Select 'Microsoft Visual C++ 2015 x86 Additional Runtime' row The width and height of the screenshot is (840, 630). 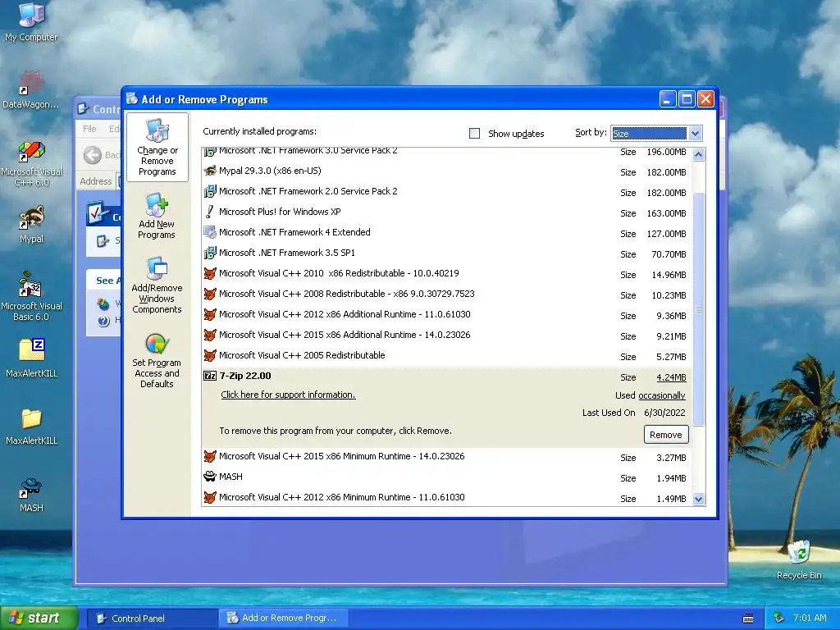coord(446,336)
